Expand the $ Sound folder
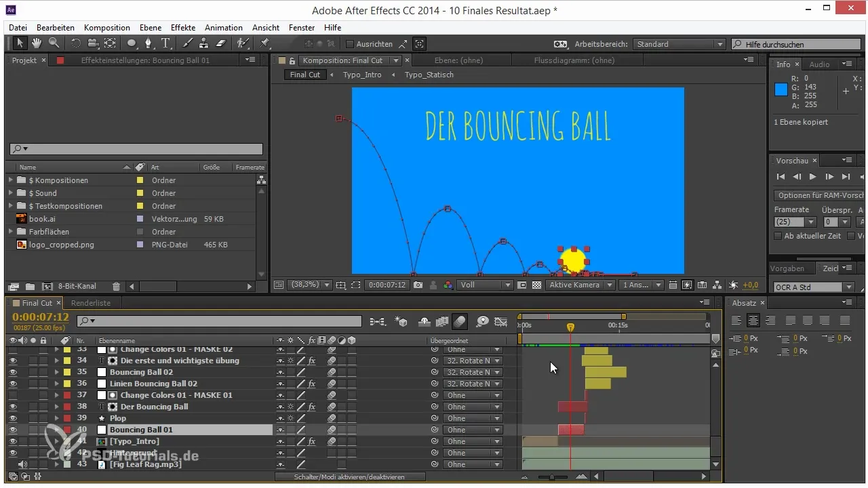 (x=11, y=193)
